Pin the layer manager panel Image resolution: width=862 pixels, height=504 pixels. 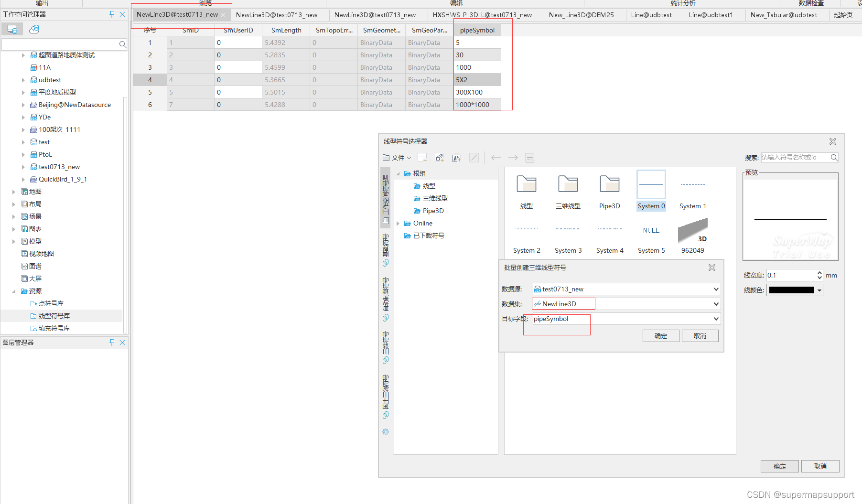(112, 342)
